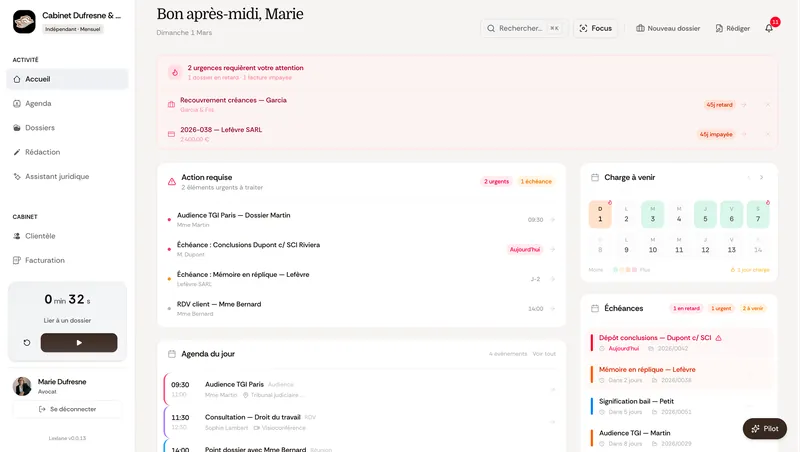800x452 pixels.
Task: Click Se déconnecter
Action: point(67,409)
